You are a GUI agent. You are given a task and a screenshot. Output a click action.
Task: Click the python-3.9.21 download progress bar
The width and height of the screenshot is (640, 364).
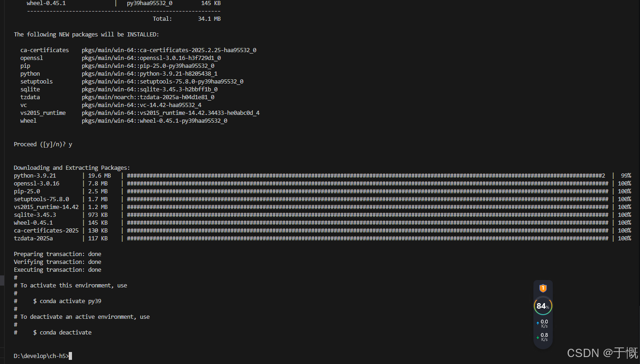365,176
